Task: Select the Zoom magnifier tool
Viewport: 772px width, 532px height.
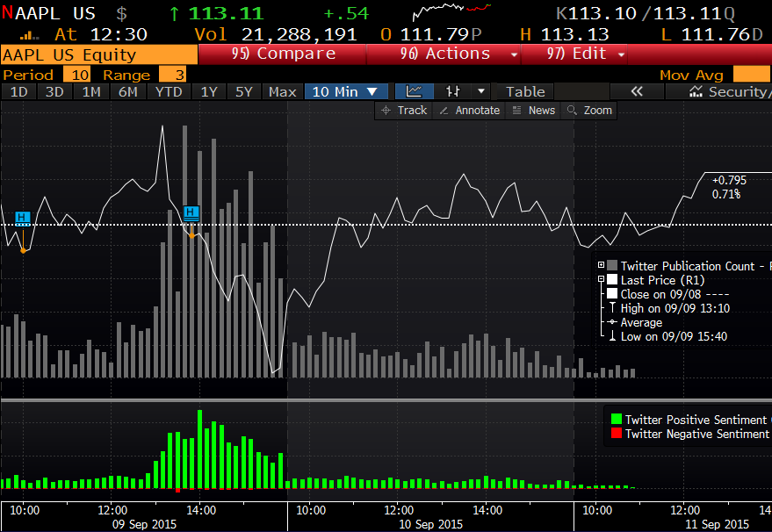Action: [589, 111]
